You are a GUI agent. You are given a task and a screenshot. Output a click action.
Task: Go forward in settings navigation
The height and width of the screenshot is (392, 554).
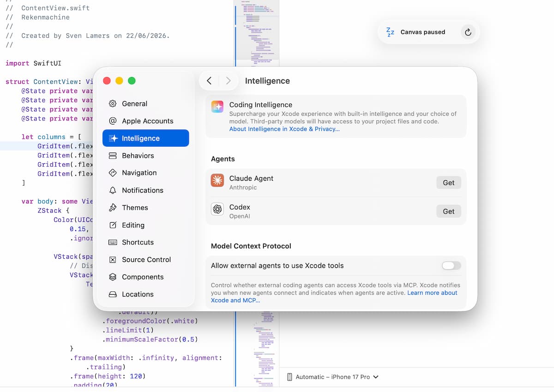click(x=228, y=81)
